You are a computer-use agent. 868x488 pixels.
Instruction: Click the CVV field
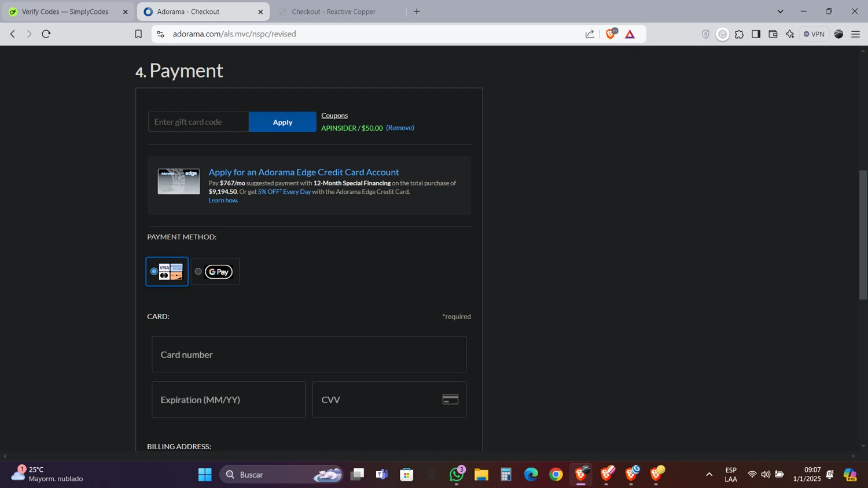pyautogui.click(x=389, y=400)
